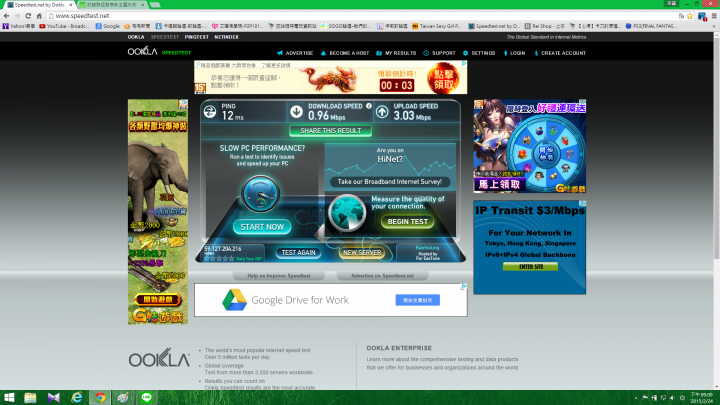This screenshot has height=405, width=720.
Task: Open the Yahoo bookmark
Action: tap(19, 26)
